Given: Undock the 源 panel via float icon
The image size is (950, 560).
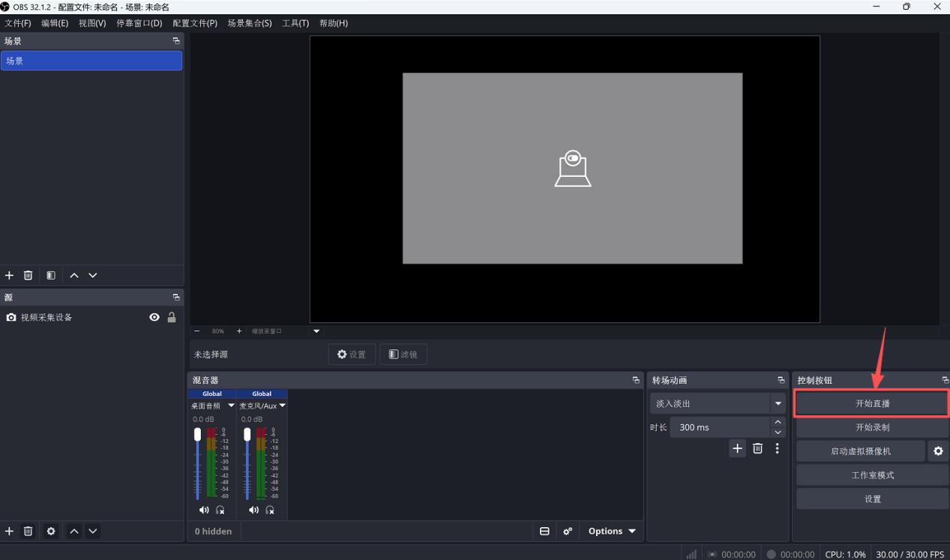Looking at the screenshot, I should 176,298.
